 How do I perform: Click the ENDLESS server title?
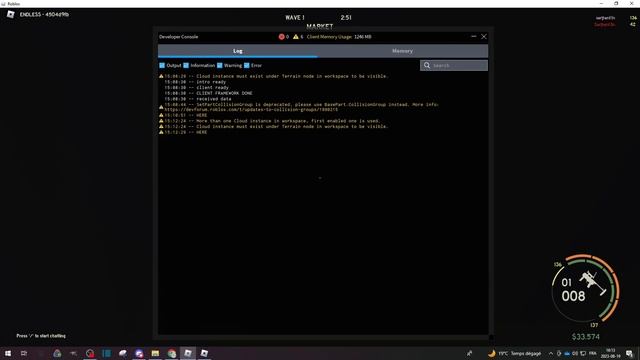(x=44, y=15)
